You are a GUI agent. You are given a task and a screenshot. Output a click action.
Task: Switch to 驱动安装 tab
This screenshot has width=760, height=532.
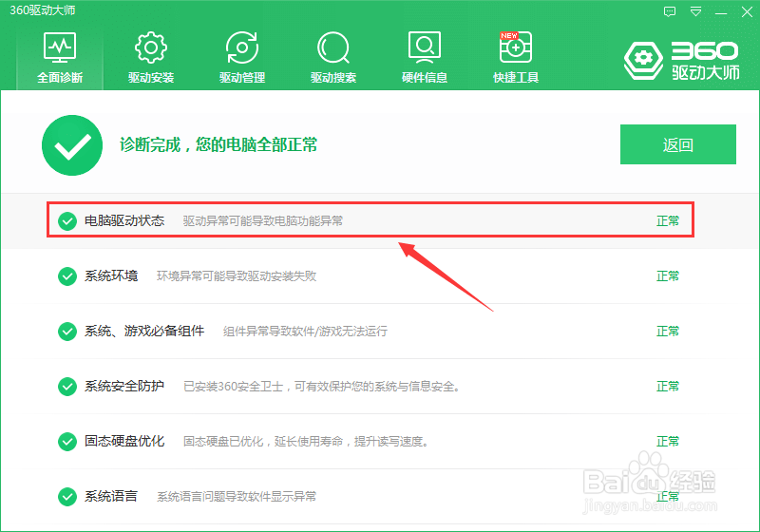pos(151,58)
